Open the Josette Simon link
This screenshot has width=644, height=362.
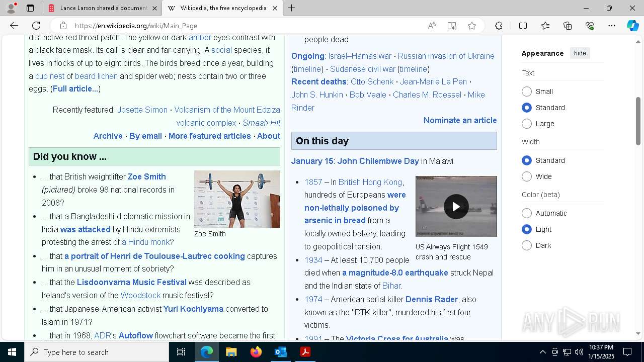coord(142,110)
